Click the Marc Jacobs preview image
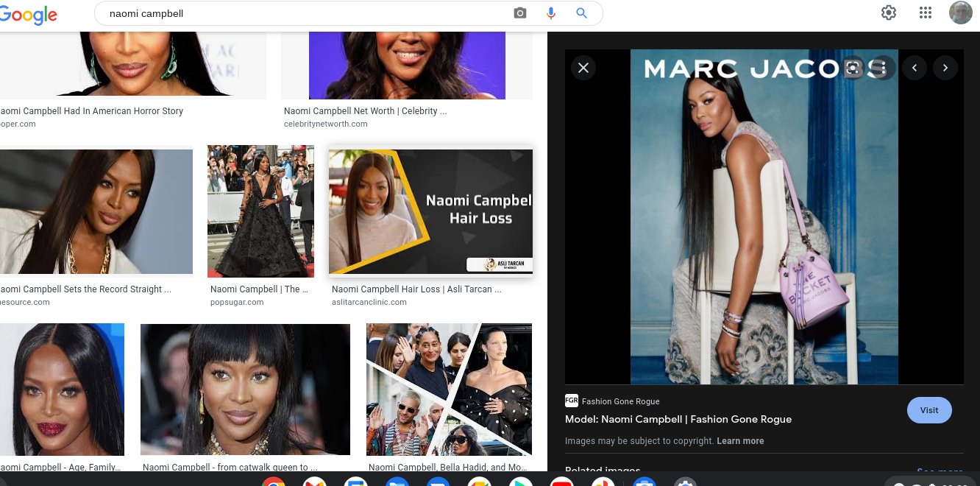The image size is (980, 486). pyautogui.click(x=764, y=216)
